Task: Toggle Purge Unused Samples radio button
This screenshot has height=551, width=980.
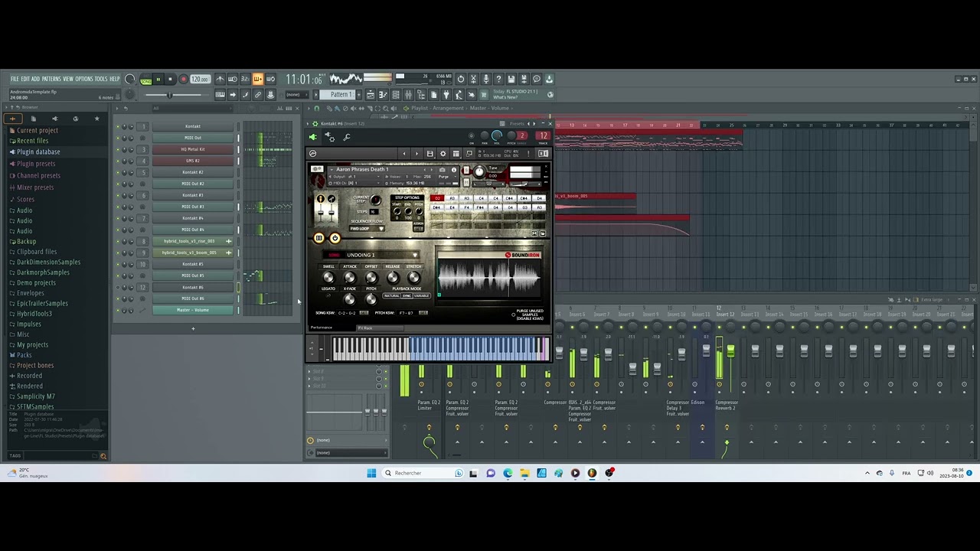Action: click(513, 315)
